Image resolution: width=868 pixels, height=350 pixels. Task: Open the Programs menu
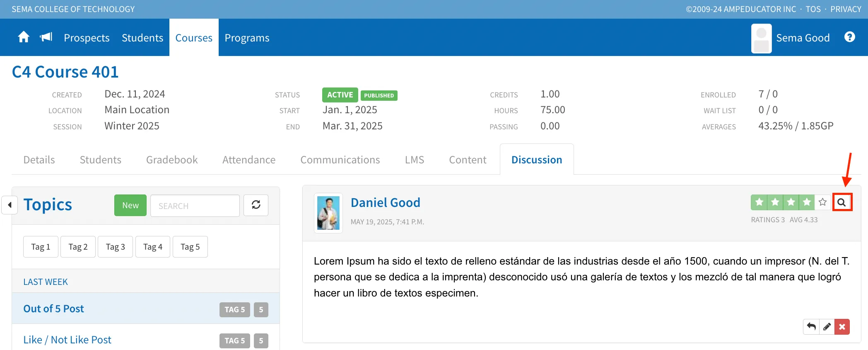pos(247,38)
